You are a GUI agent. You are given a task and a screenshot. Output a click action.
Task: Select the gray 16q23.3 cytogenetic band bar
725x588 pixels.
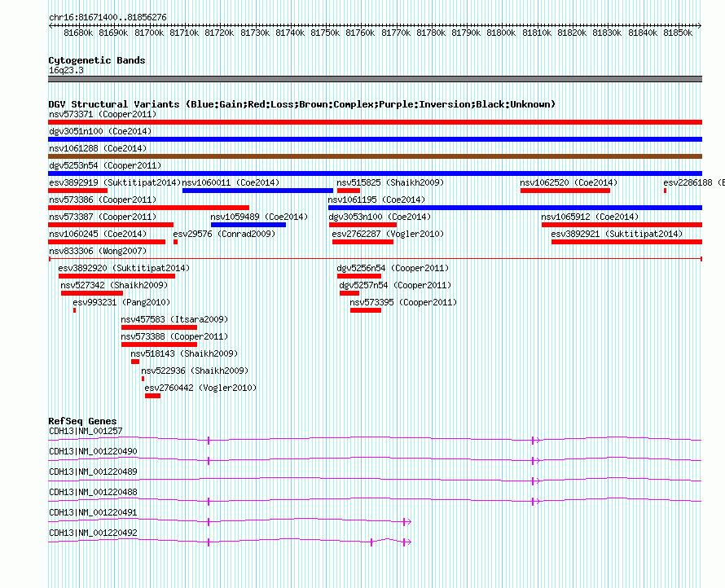point(375,79)
